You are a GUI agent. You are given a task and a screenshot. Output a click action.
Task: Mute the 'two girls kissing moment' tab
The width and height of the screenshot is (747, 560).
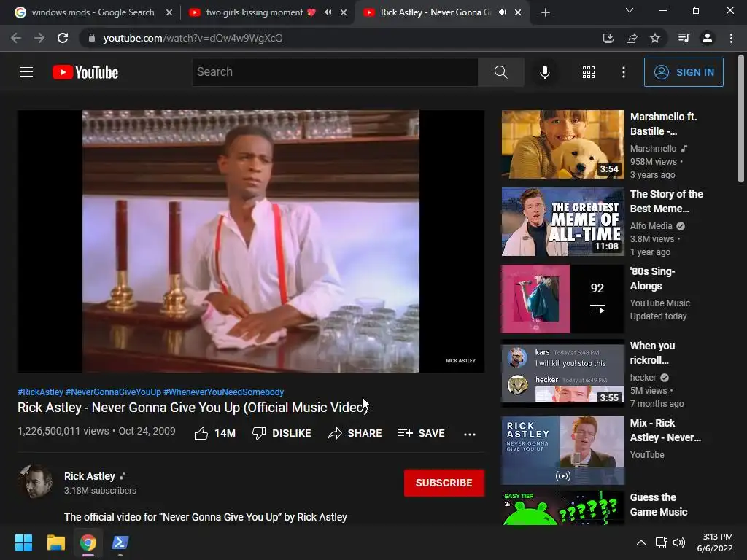(x=328, y=12)
